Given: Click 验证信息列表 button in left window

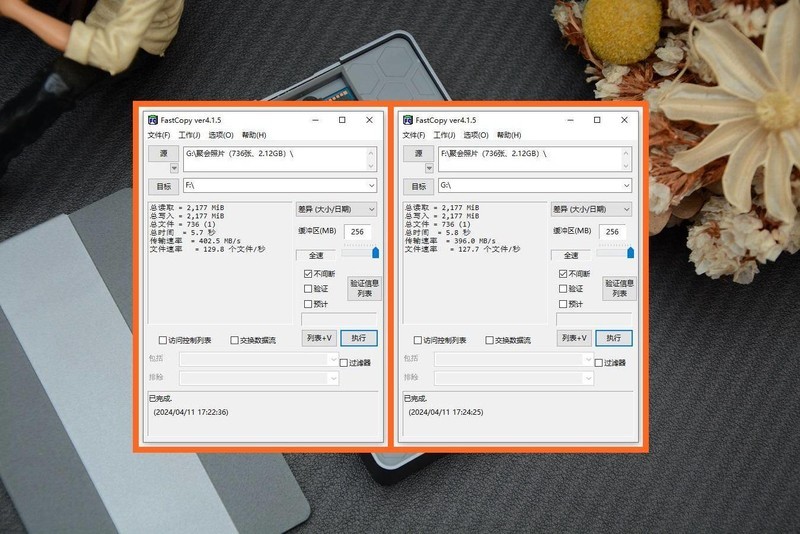Looking at the screenshot, I should 364,288.
